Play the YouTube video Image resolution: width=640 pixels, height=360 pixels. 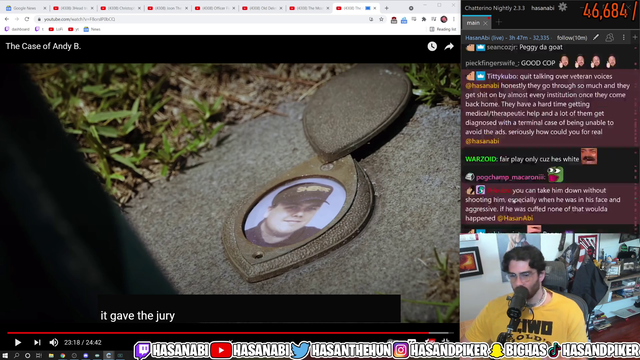pyautogui.click(x=18, y=342)
